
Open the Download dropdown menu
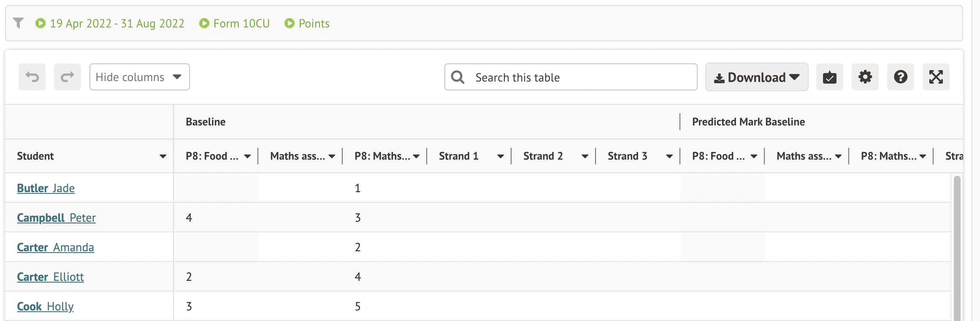[756, 77]
